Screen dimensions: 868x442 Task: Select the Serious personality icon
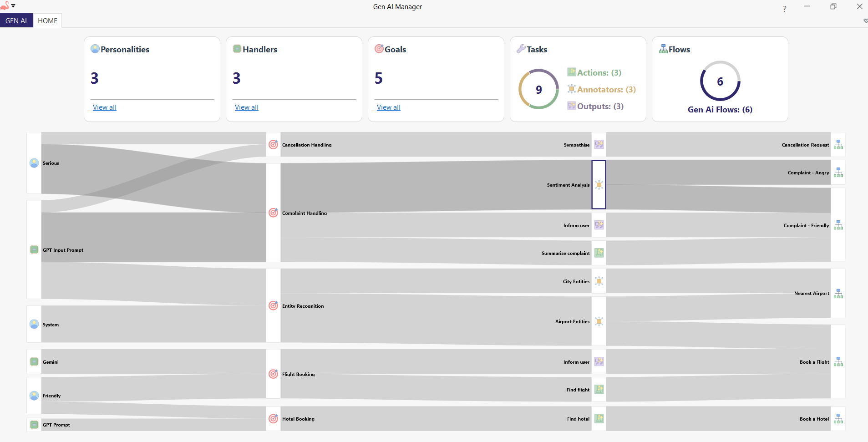point(33,163)
